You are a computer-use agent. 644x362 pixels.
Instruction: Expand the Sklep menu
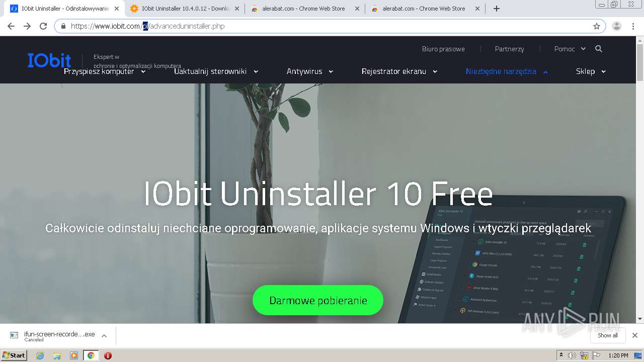click(x=591, y=71)
